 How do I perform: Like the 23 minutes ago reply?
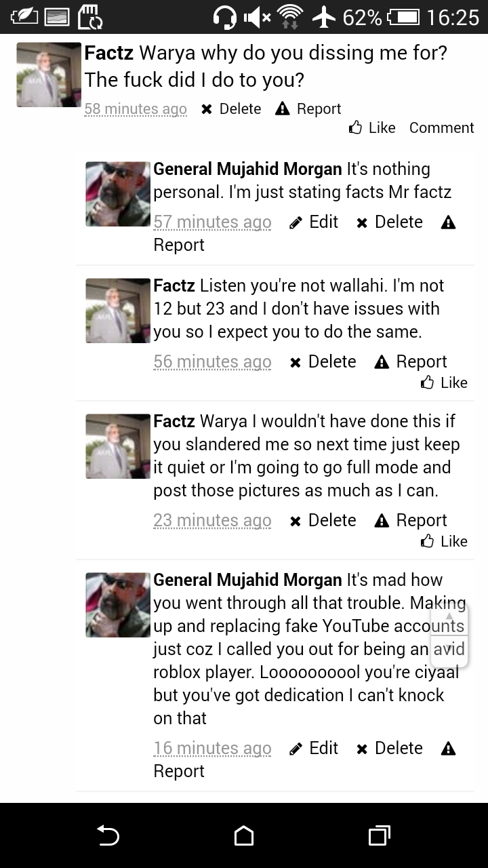(x=445, y=541)
